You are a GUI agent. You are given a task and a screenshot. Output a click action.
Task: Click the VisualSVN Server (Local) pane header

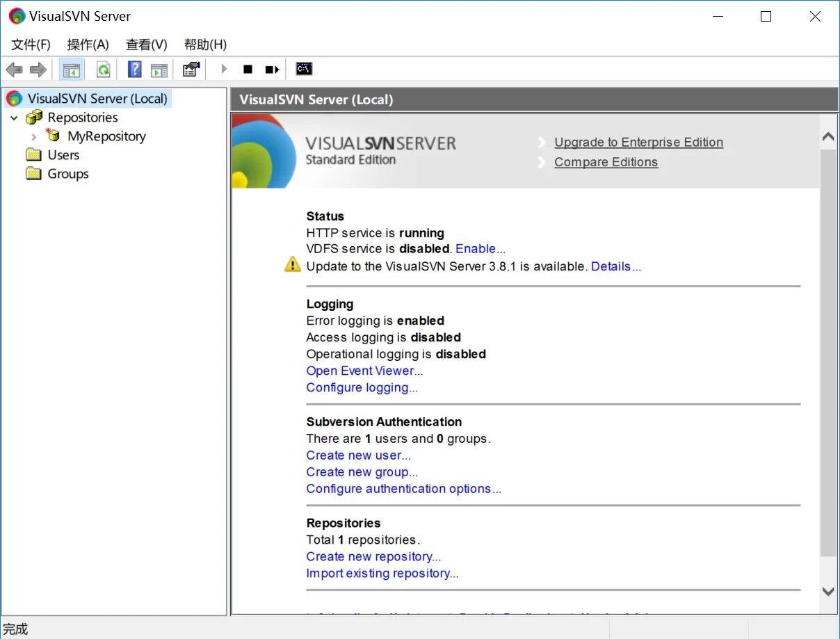(534, 99)
